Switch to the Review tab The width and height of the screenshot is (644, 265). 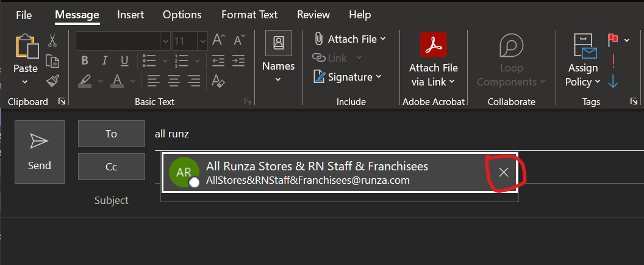click(313, 15)
